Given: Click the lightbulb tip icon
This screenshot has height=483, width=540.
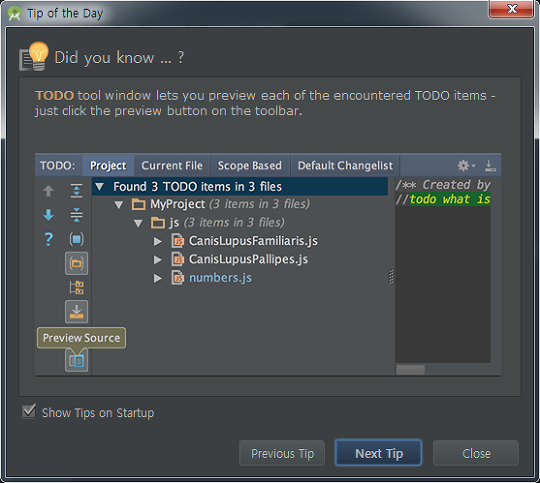Looking at the screenshot, I should pos(33,56).
